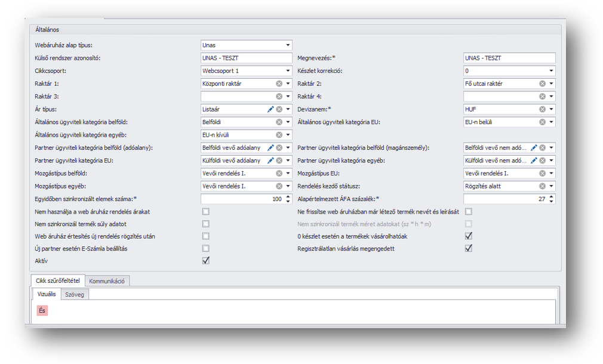The height and width of the screenshot is (364, 603).
Task: Click the pencil edit icon in Ár típus field
Action: 270,109
